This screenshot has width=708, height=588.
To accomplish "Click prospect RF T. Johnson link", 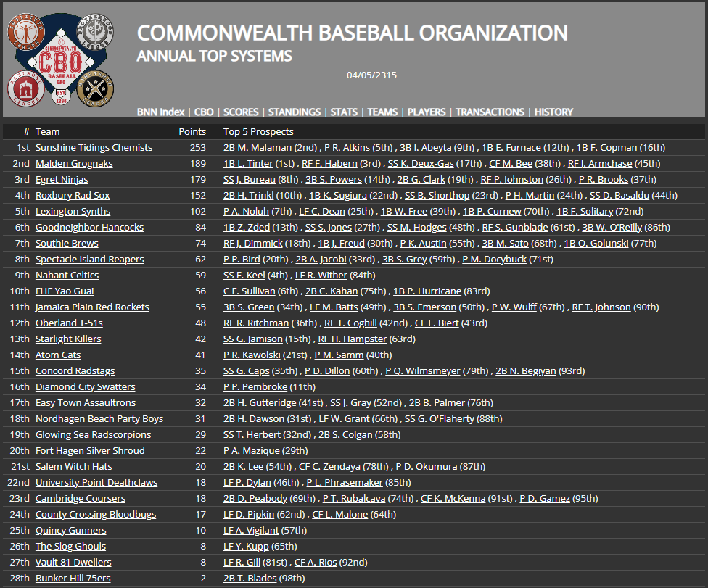I will 601,307.
